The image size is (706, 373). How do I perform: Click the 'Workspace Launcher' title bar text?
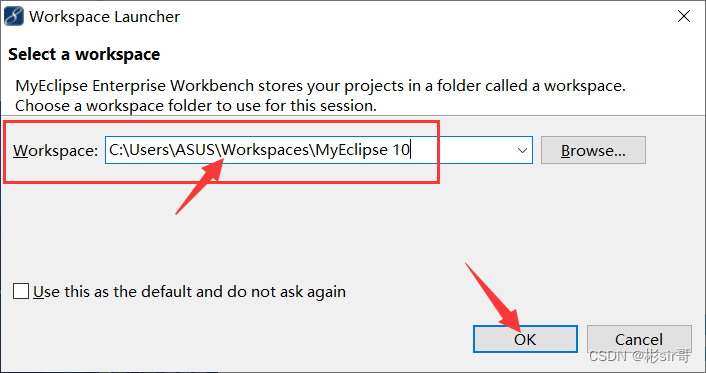[104, 17]
